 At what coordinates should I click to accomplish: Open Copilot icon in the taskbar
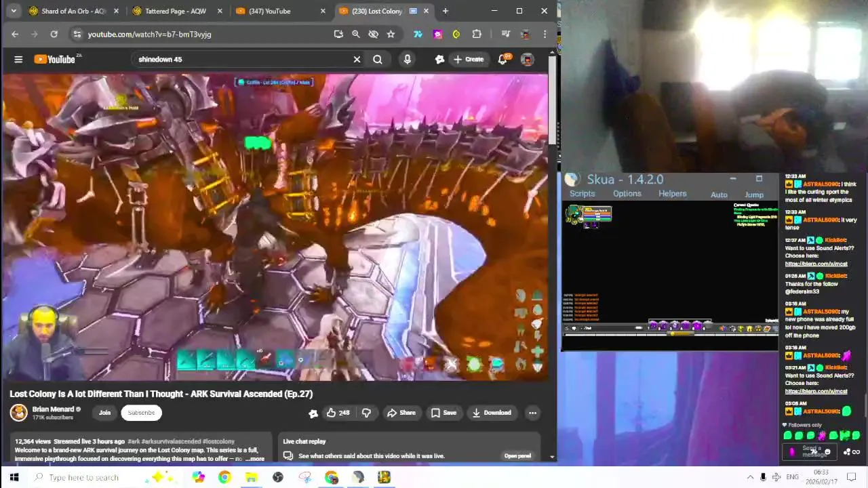pyautogui.click(x=198, y=477)
